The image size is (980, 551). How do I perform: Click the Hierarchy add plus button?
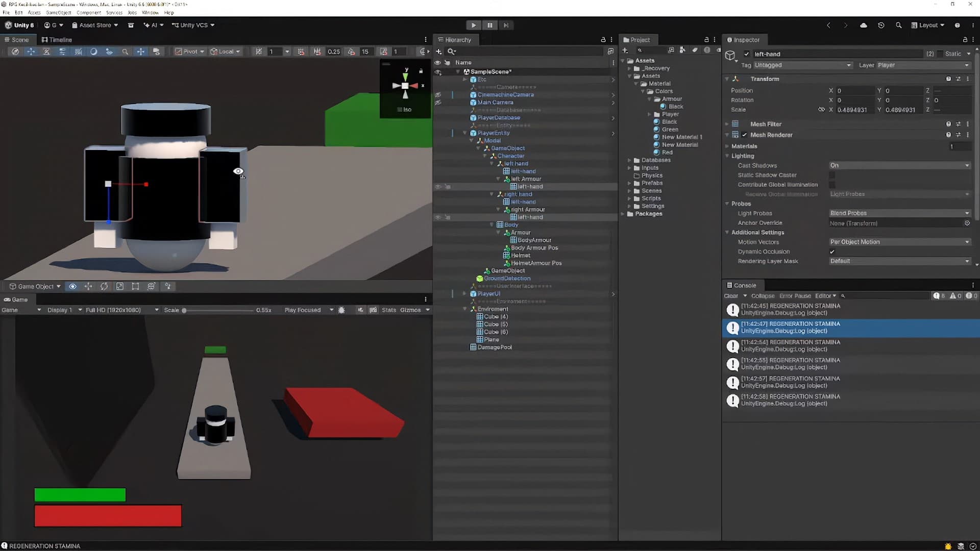[x=439, y=52]
